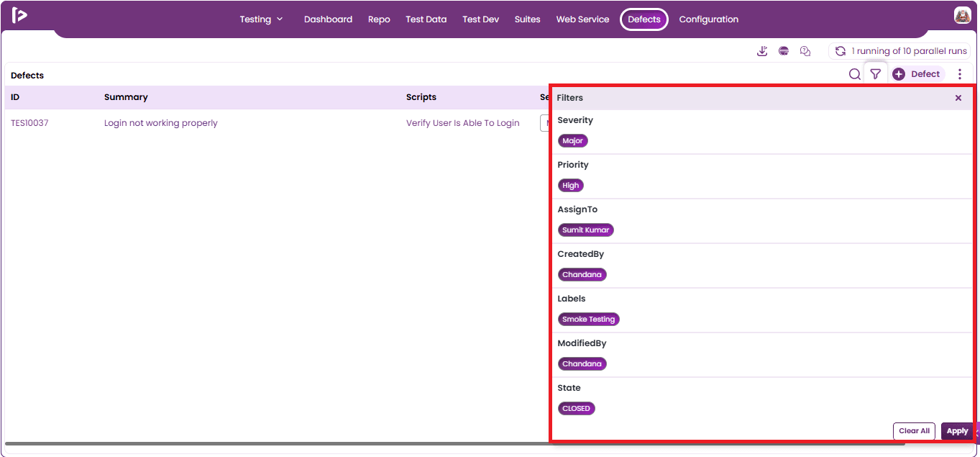The image size is (980, 457).
Task: Open the Configuration tab
Action: [709, 19]
